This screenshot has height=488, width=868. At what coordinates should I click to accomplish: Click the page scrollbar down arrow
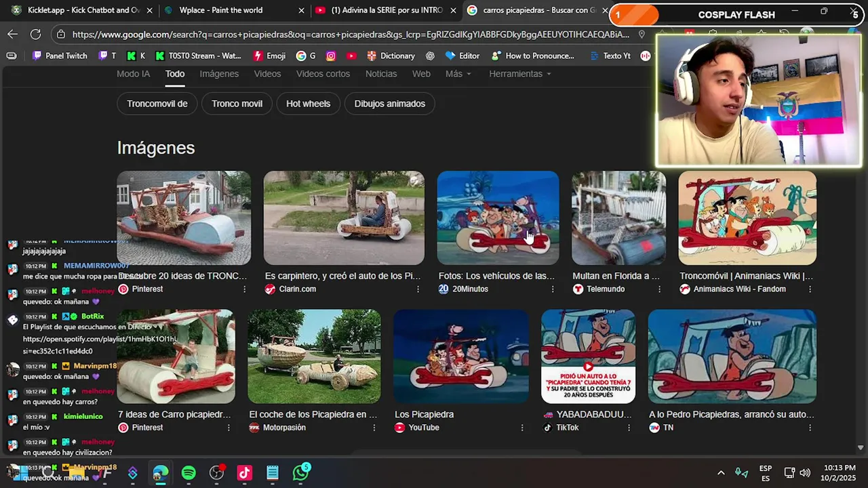(x=861, y=447)
